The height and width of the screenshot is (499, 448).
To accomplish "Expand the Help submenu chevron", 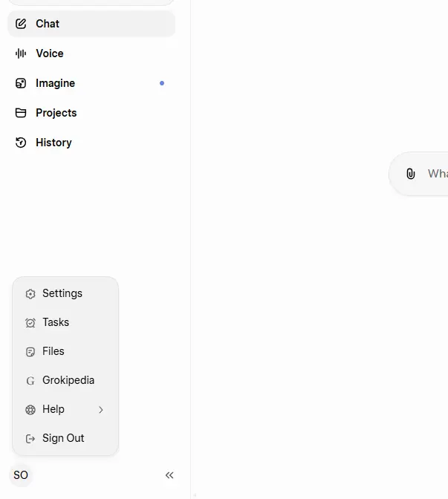I will click(x=101, y=410).
